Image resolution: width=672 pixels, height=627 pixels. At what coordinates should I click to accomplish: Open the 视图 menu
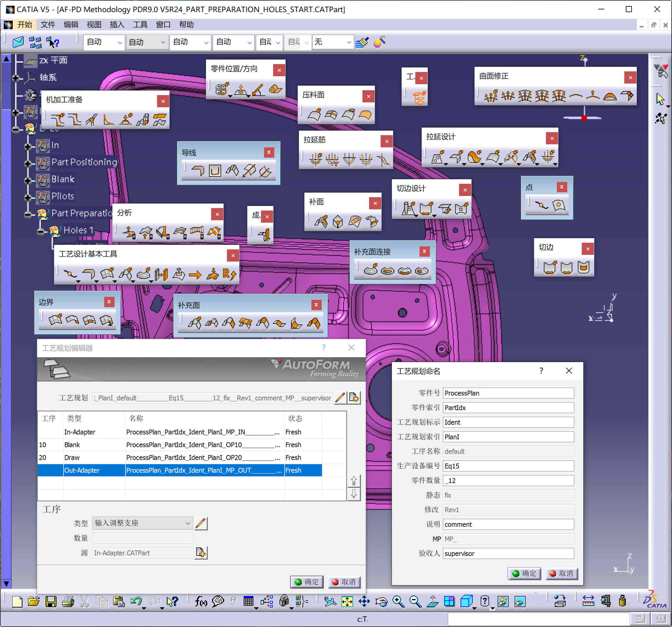(x=94, y=24)
